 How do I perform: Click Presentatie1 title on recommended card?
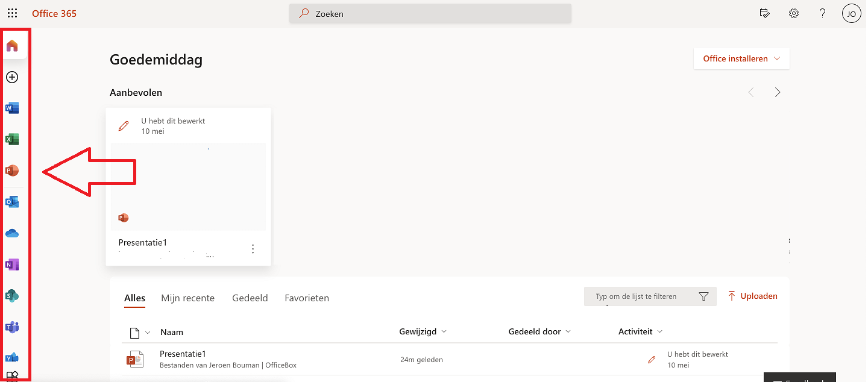click(x=142, y=242)
